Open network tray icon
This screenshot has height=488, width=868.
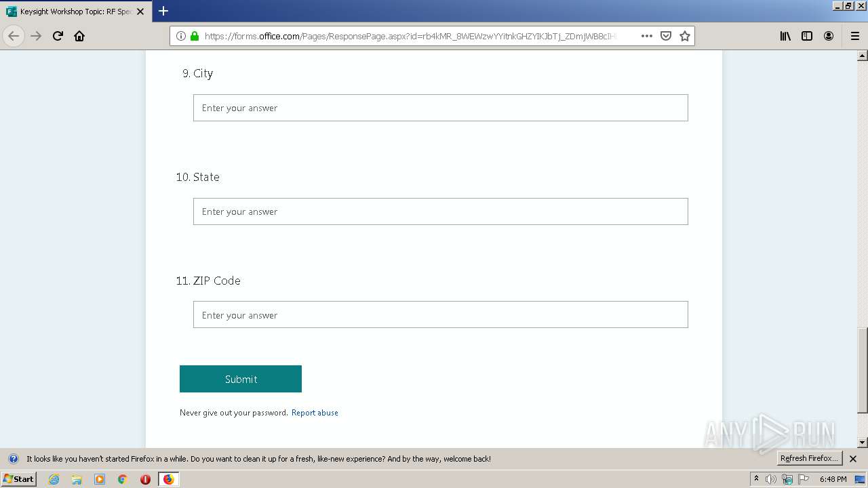tap(787, 479)
